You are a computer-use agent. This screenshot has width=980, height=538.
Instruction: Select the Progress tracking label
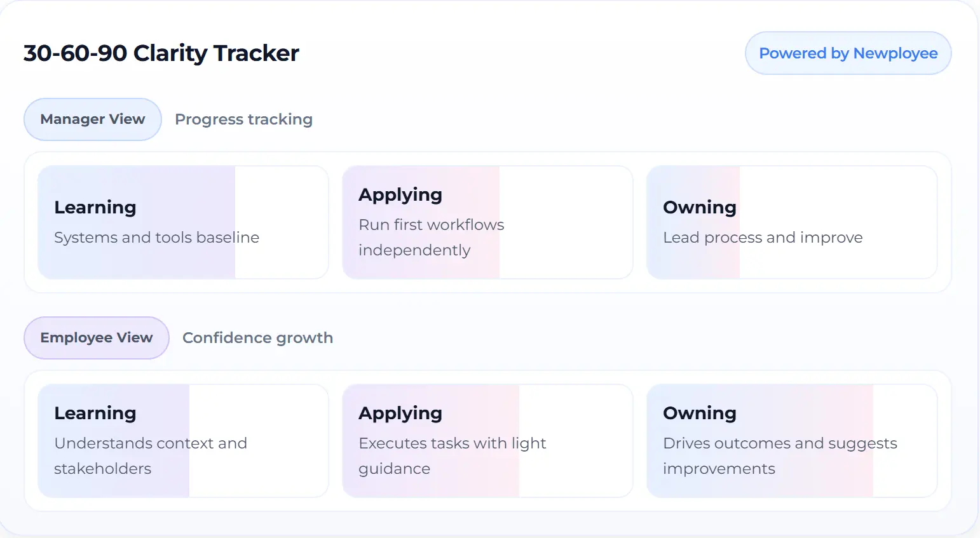243,119
